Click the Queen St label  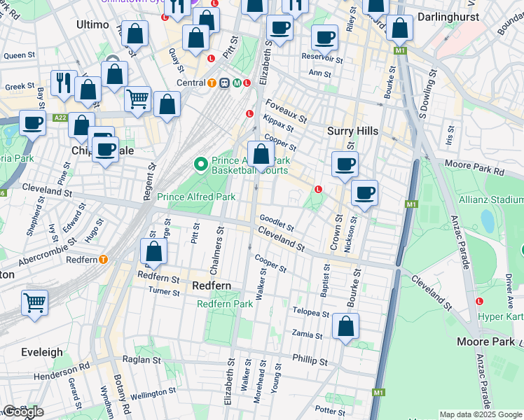tap(20, 55)
